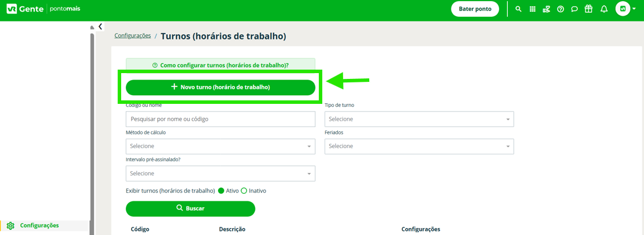The width and height of the screenshot is (644, 235).
Task: Open the user avatar account menu
Action: [x=625, y=9]
